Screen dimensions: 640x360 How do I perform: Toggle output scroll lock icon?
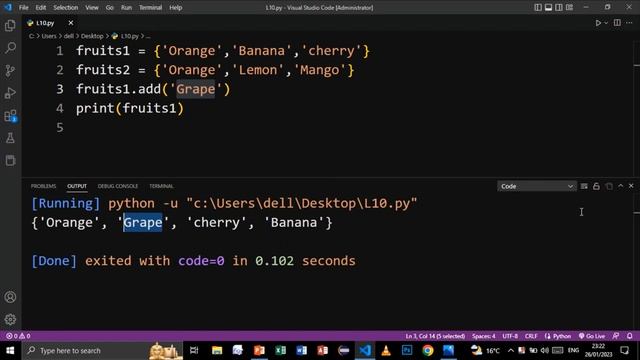click(x=596, y=186)
